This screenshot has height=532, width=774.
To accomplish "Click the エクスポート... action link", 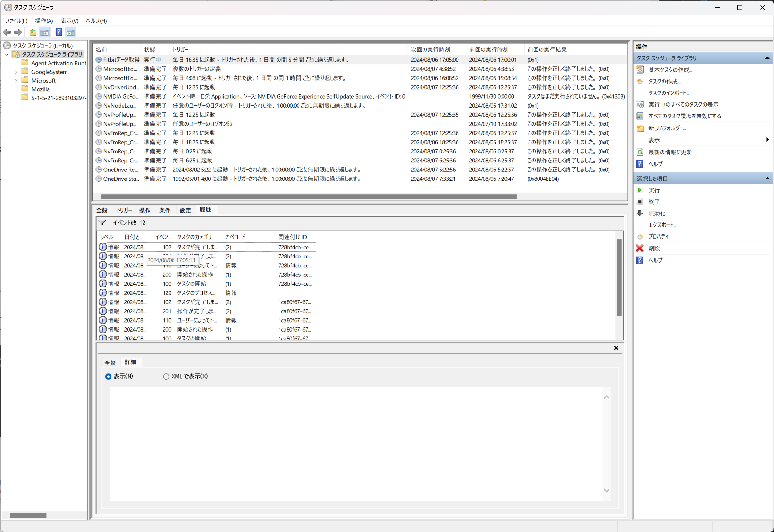I will point(662,225).
